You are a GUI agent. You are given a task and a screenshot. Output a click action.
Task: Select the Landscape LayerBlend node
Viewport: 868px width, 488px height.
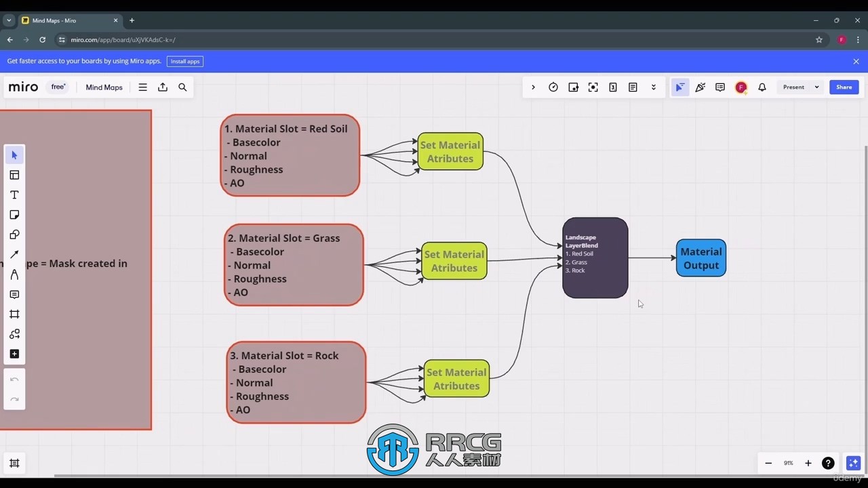595,258
